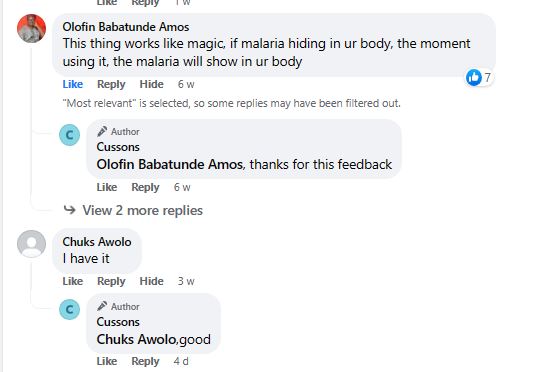Image resolution: width=534 pixels, height=372 pixels.
Task: Hide Olofin Babatunde Amos's comment
Action: tap(152, 84)
